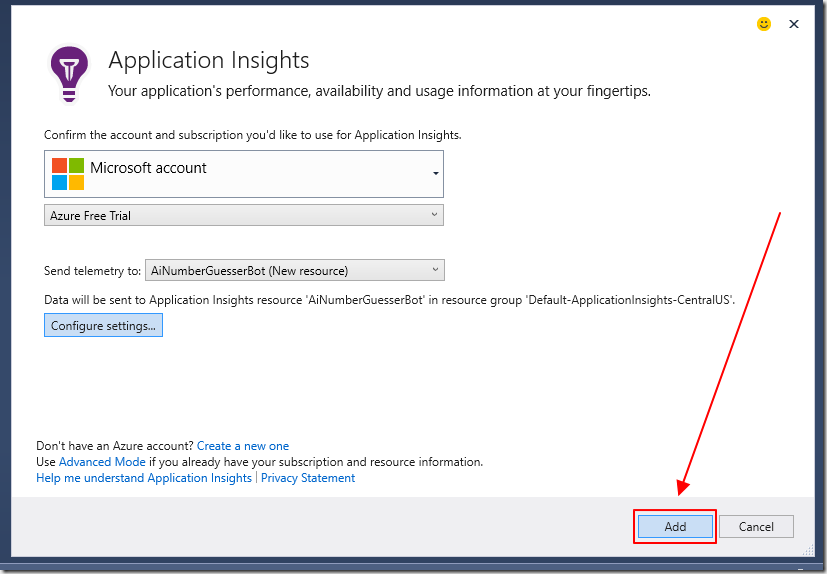Click the Microsoft logo in account box

(68, 174)
